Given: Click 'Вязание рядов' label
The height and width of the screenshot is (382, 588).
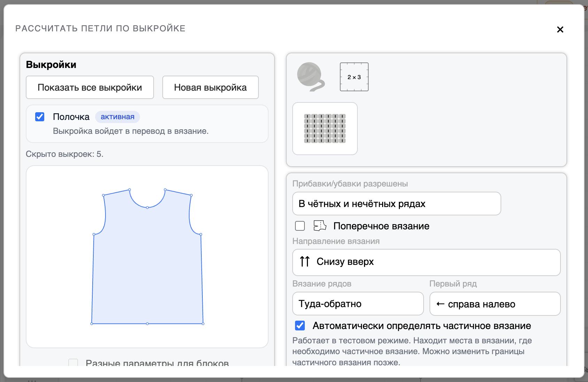Looking at the screenshot, I should pos(322,284).
